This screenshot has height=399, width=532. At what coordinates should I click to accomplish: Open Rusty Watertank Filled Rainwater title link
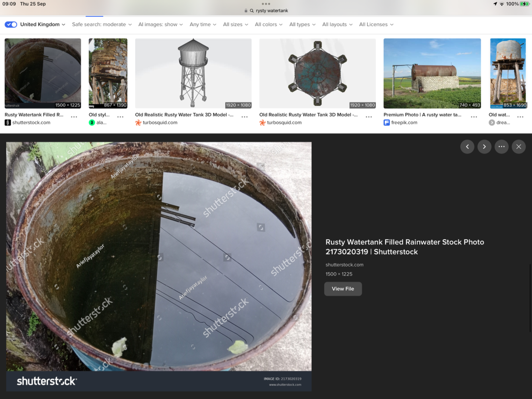pos(405,247)
